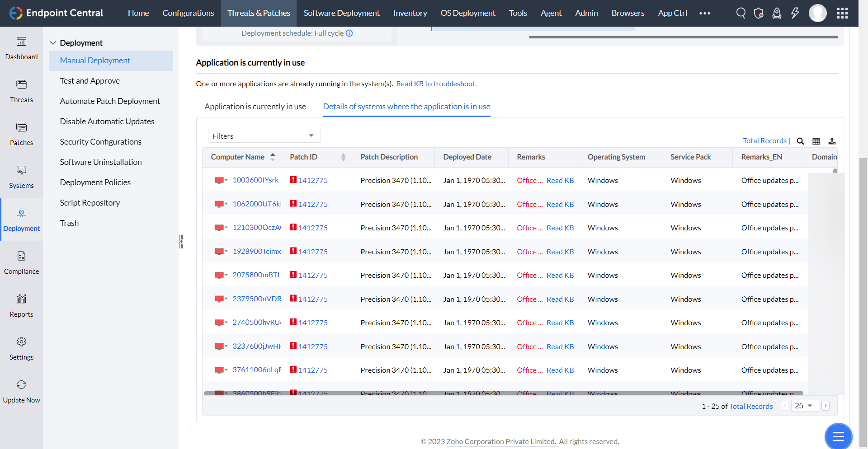Image resolution: width=868 pixels, height=449 pixels.
Task: Open the column chooser grid icon above table
Action: (816, 141)
